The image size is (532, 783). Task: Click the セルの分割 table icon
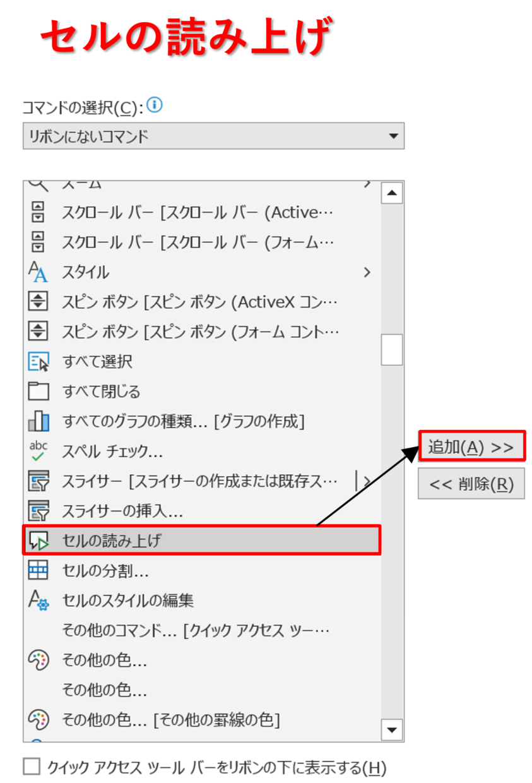38,570
